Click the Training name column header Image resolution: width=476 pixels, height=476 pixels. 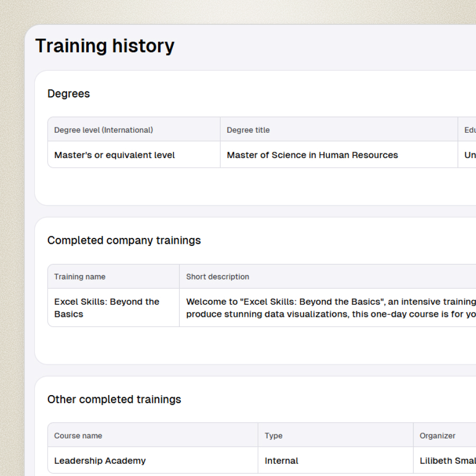(80, 277)
